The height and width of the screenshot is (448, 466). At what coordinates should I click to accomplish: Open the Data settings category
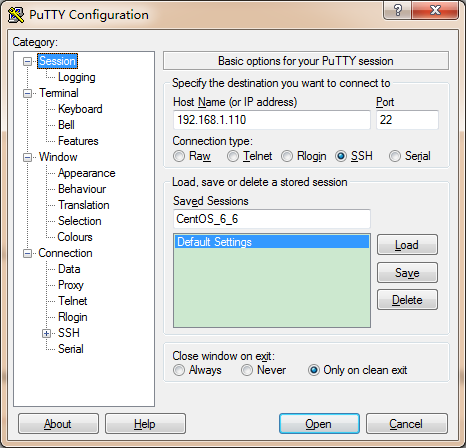(x=69, y=269)
